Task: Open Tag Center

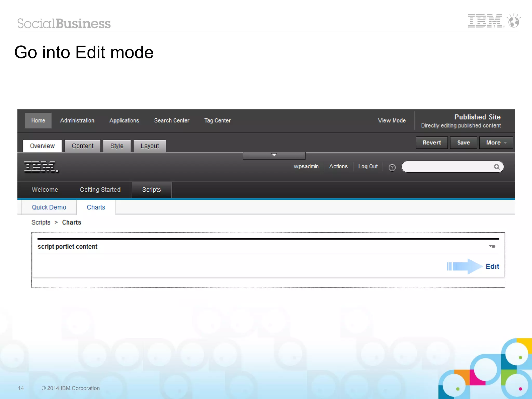Action: 217,120
